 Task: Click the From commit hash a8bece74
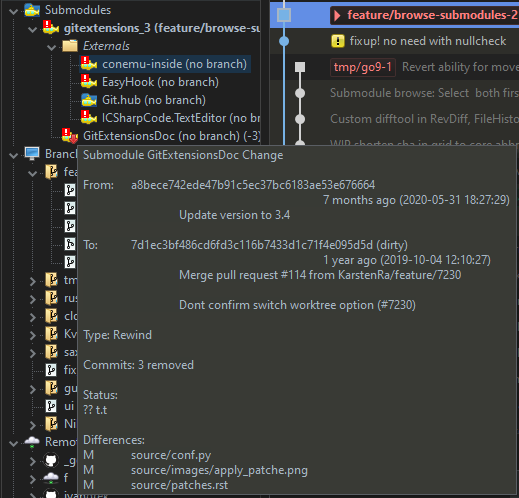click(x=253, y=185)
